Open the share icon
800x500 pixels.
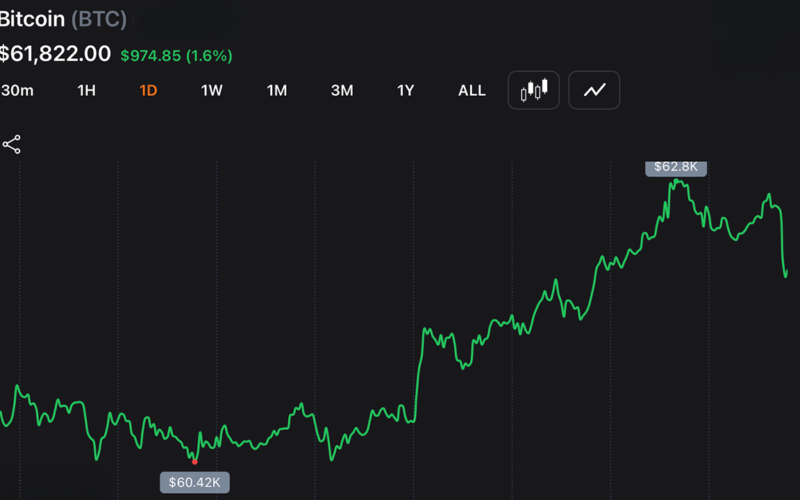click(12, 144)
